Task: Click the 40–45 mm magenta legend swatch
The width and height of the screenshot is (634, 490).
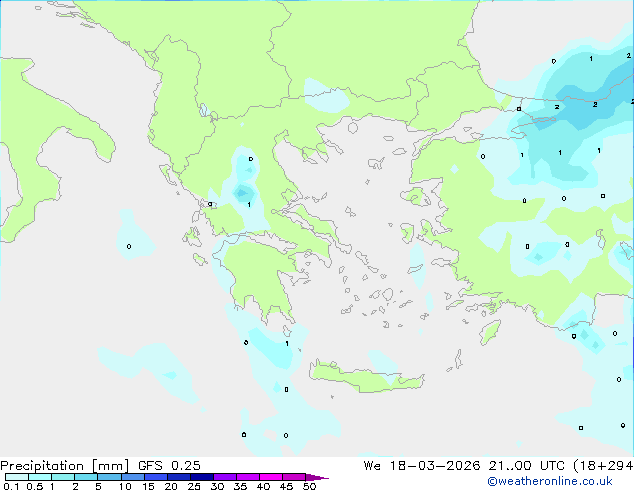Action: tap(271, 477)
